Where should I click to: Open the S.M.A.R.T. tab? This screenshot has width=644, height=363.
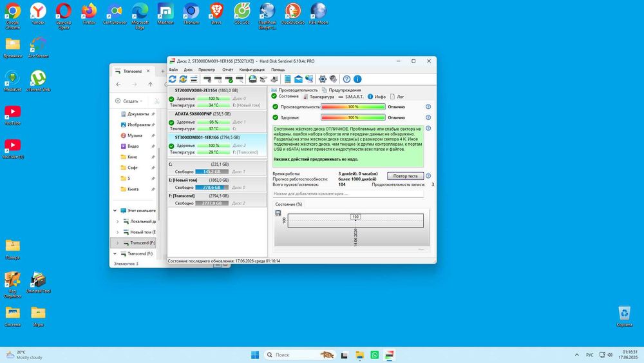tap(351, 97)
